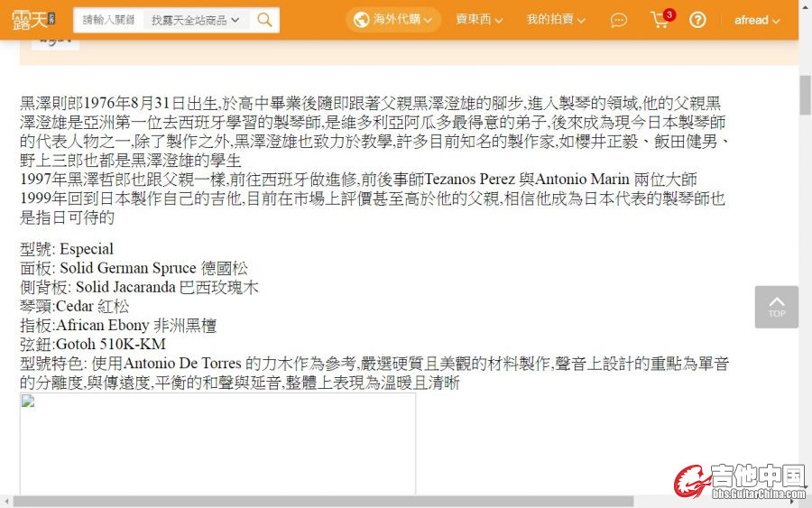The height and width of the screenshot is (508, 812).
Task: Open the Ruten logo home link
Action: point(33,20)
